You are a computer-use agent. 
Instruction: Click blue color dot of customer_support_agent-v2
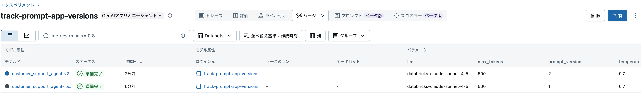[x=7, y=73]
